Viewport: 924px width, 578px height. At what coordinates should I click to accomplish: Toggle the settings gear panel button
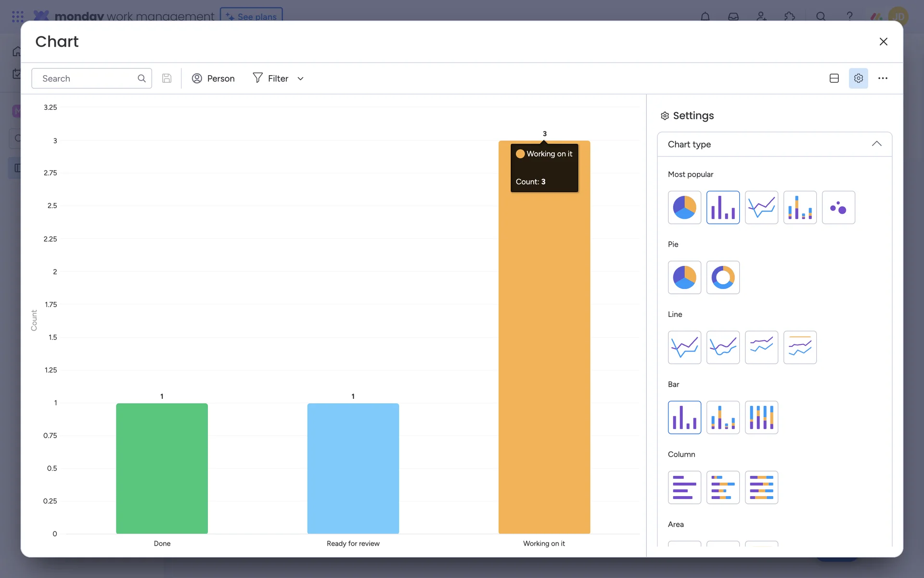point(858,79)
